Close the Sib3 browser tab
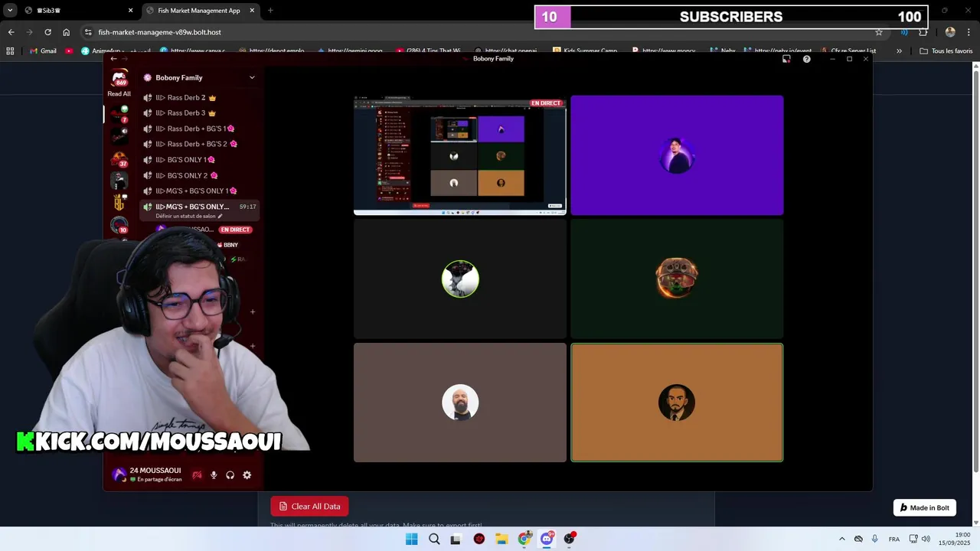The height and width of the screenshot is (551, 980). pos(130,11)
